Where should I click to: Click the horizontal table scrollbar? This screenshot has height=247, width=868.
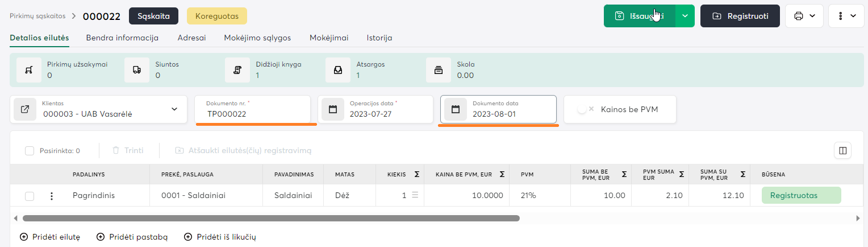point(271,218)
